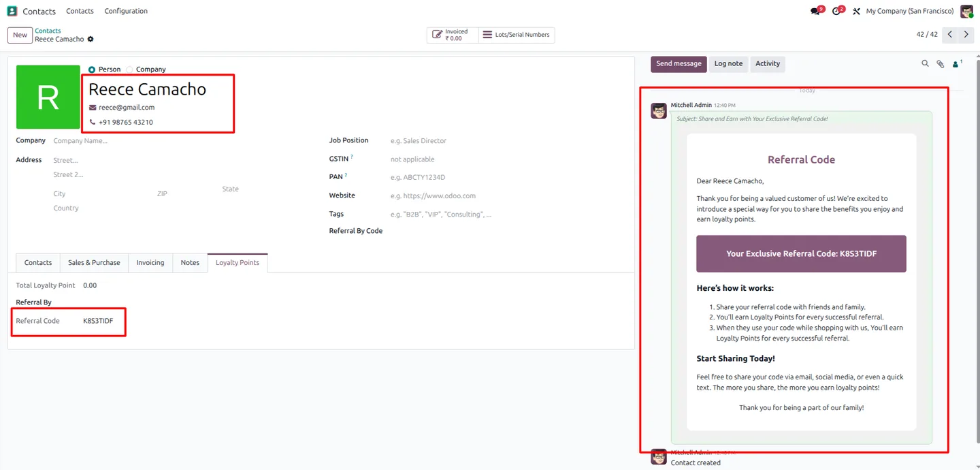Click the Contact created log text
980x470 pixels.
pyautogui.click(x=696, y=463)
